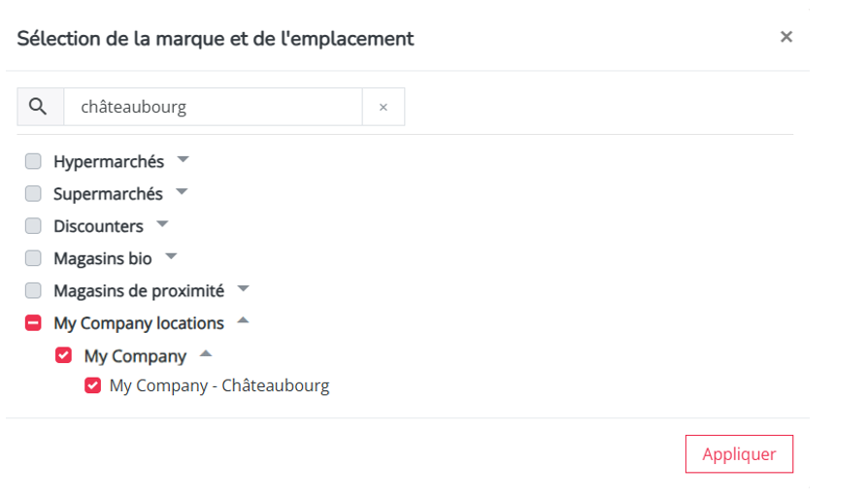Screen dimensions: 868x498
Task: Enable the Discounters checkbox
Action: [x=33, y=226]
